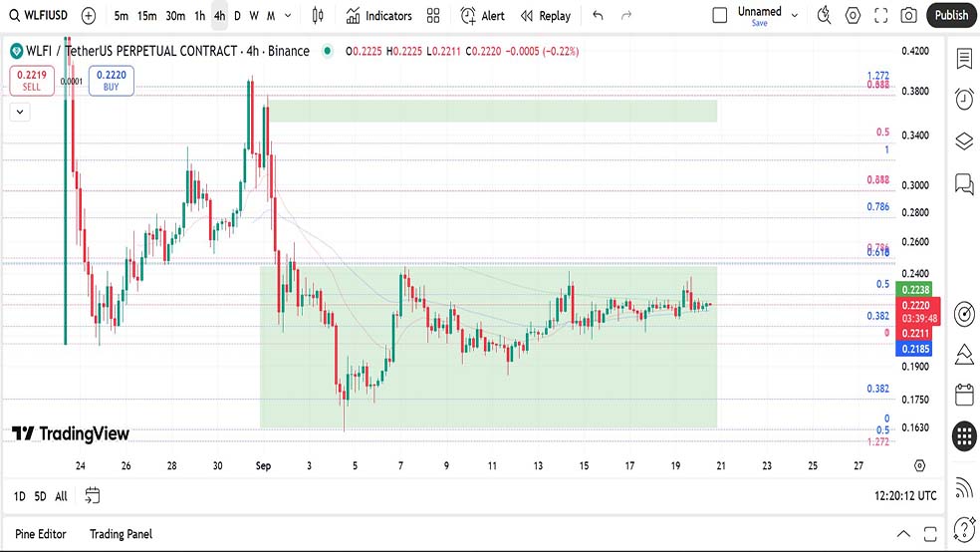Open the calendar sidebar icon
This screenshot has width=980, height=552.
coord(964,396)
